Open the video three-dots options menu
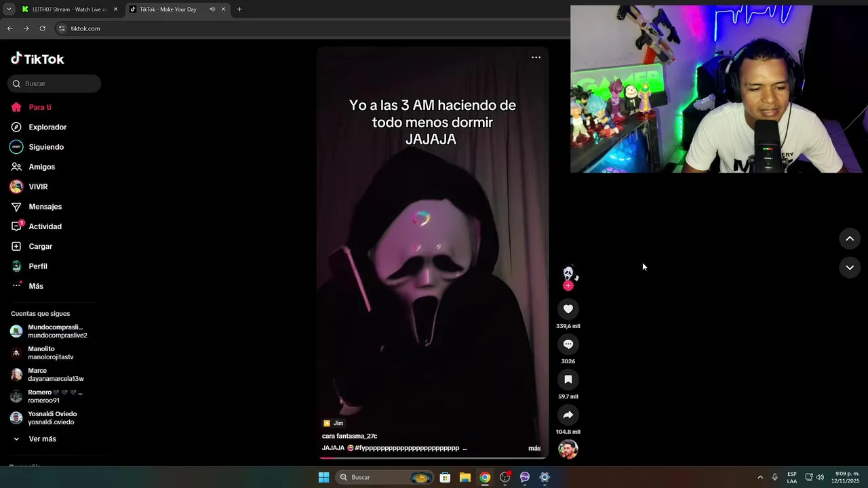 click(x=536, y=58)
